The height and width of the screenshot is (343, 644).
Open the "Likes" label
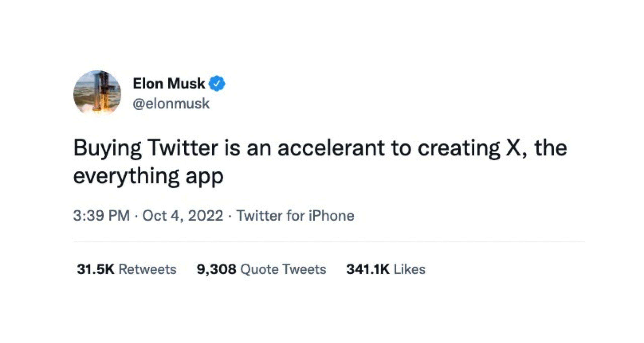pyautogui.click(x=409, y=269)
